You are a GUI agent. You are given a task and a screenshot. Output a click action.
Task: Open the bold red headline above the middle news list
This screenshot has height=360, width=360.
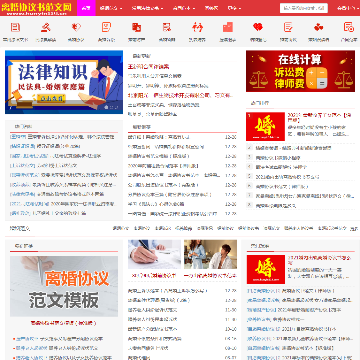click(x=149, y=66)
